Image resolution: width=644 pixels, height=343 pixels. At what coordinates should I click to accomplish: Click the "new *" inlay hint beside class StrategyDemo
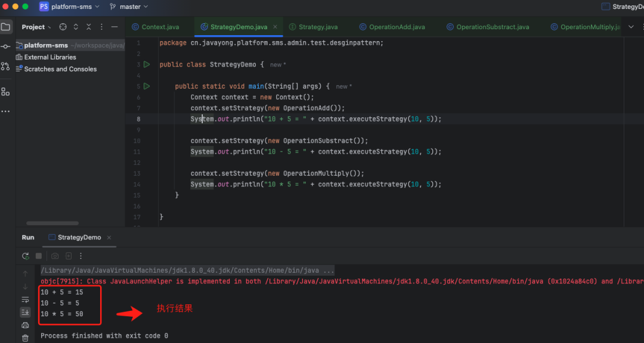278,65
